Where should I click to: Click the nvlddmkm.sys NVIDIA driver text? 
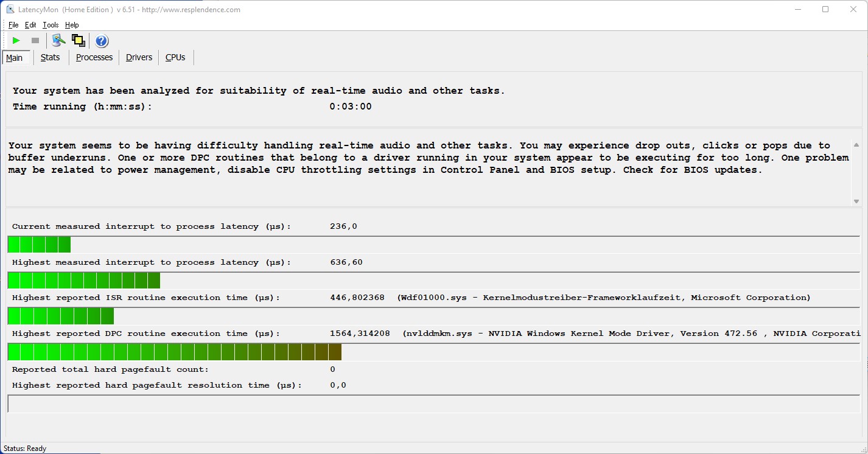coord(631,334)
